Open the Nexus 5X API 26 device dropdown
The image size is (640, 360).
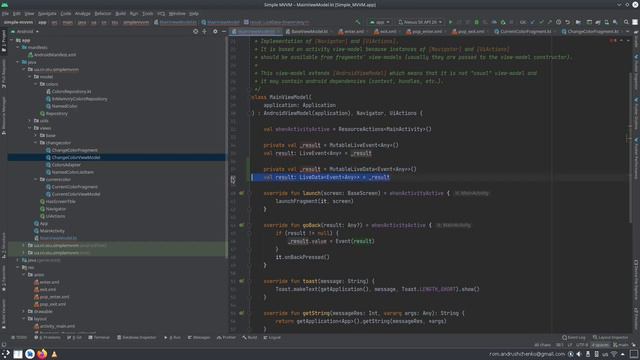[420, 22]
